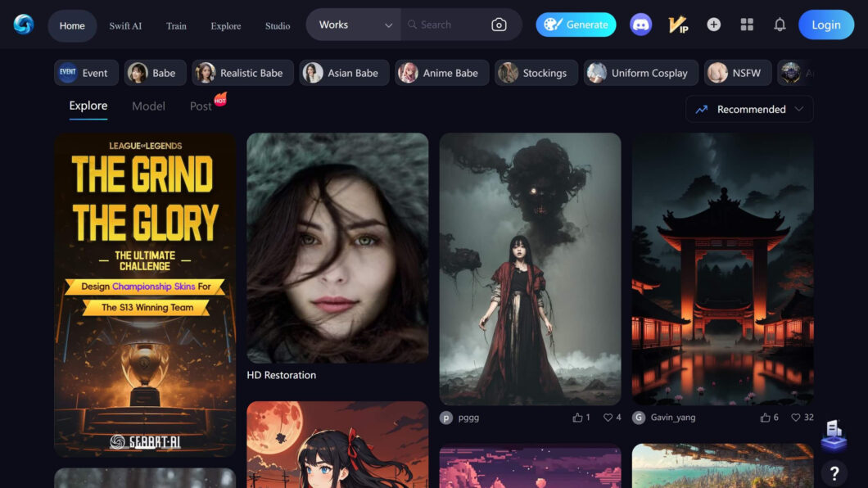Expand the Recommended sorting dropdown

coord(748,109)
